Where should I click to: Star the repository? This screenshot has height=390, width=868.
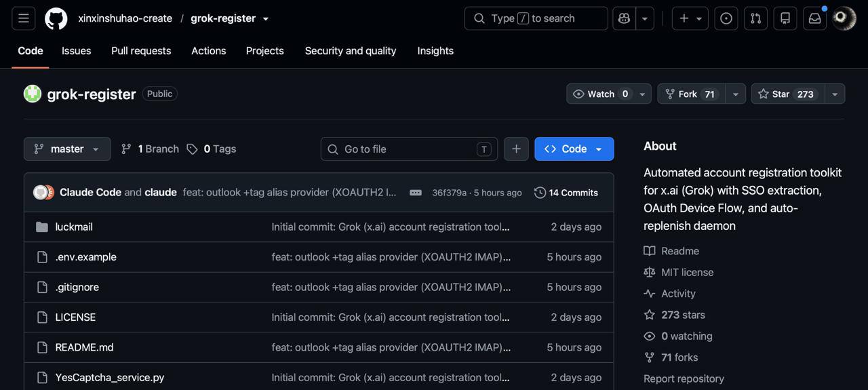[x=787, y=94]
